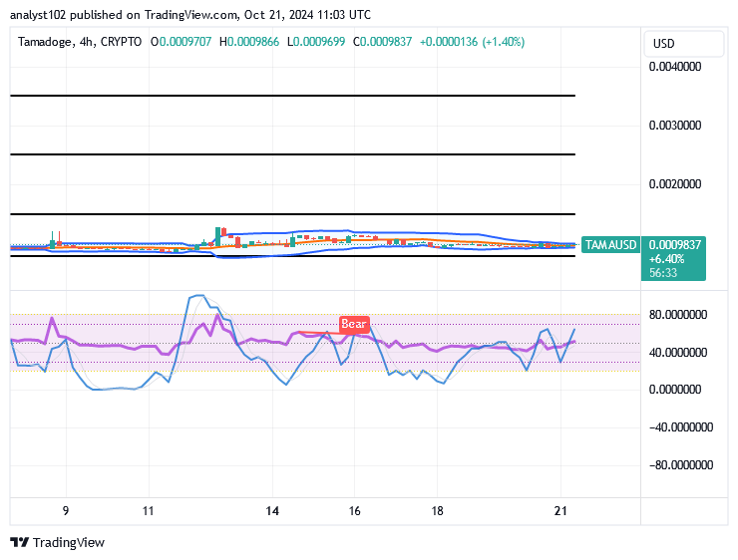Click date label 18 on time axis
This screenshot has width=738, height=560.
pyautogui.click(x=437, y=511)
